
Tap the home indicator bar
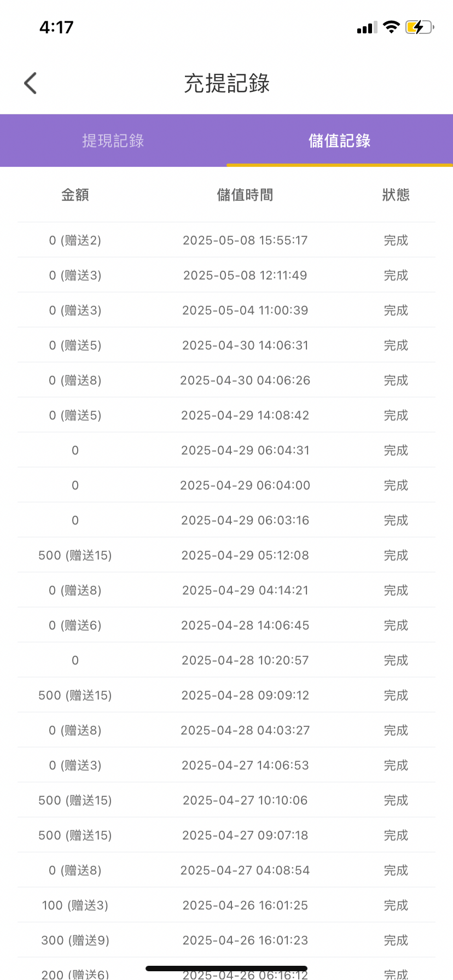pyautogui.click(x=226, y=969)
